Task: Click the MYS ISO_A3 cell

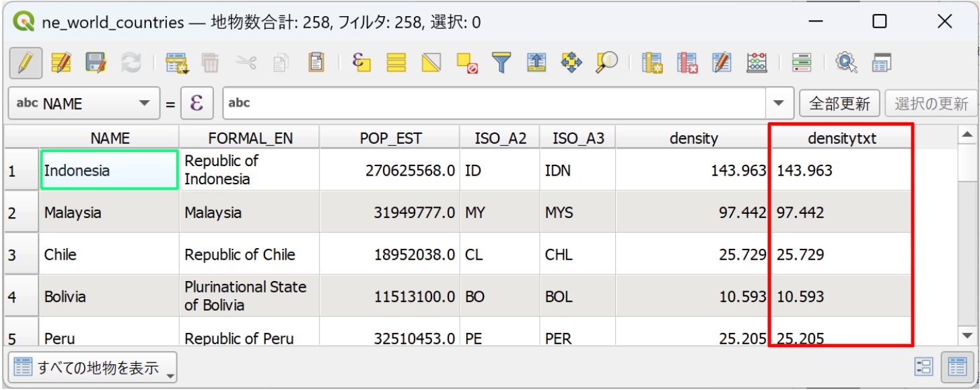Action: click(578, 212)
